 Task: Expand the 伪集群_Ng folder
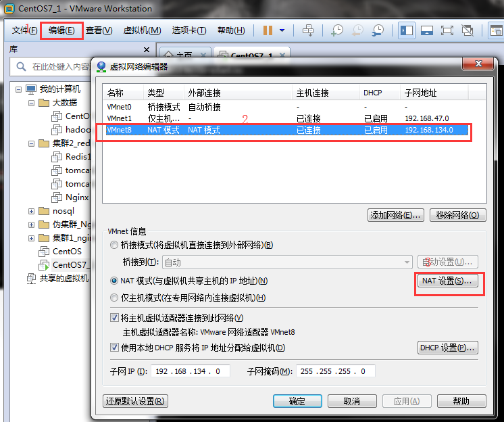click(31, 225)
